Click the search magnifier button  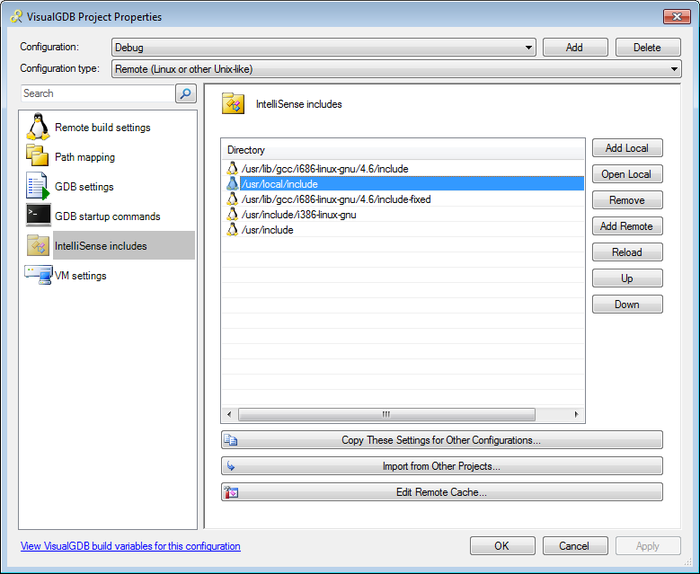click(x=186, y=93)
